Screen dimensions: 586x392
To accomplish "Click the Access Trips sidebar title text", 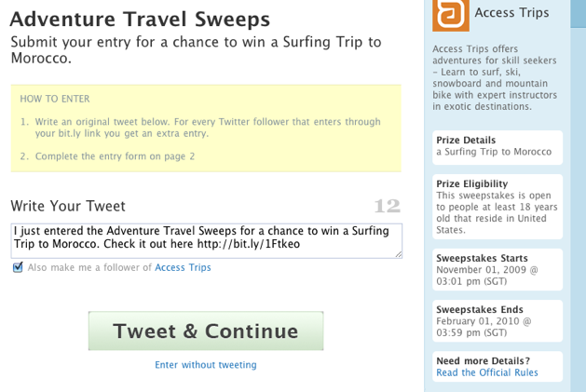I will [511, 13].
